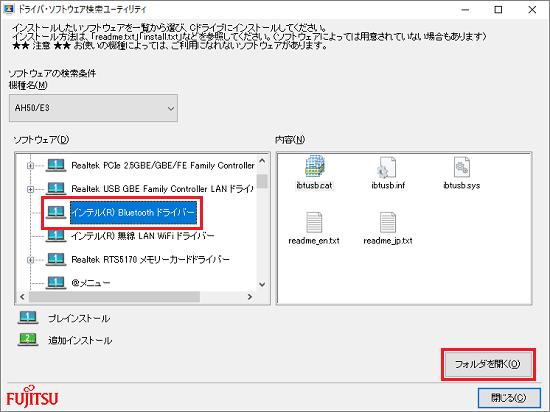Minimize the driver search utility window
This screenshot has height=412, width=550.
coord(465,10)
